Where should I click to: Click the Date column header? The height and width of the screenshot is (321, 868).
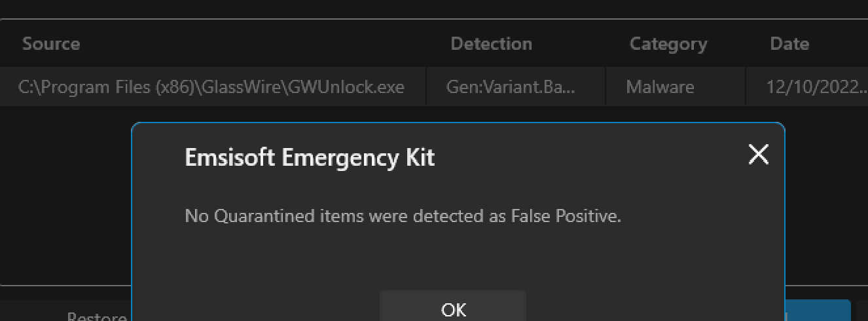789,44
